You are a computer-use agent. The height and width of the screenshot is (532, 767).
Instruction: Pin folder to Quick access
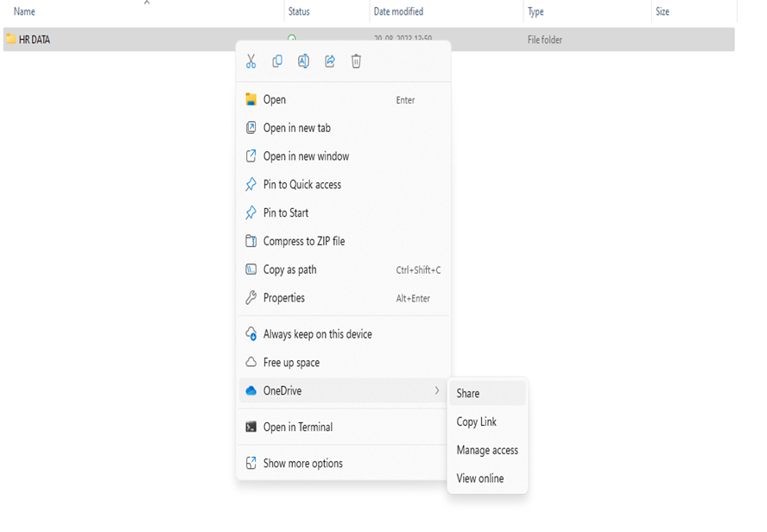tap(301, 185)
